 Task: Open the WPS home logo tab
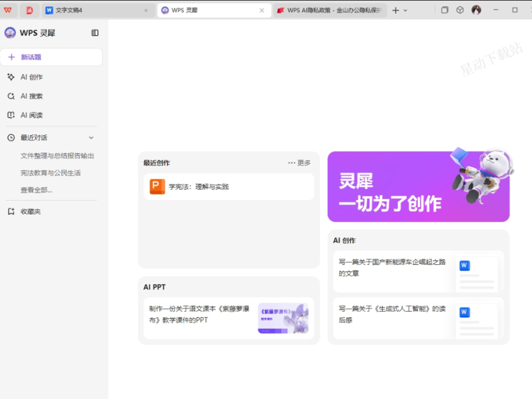pos(8,10)
